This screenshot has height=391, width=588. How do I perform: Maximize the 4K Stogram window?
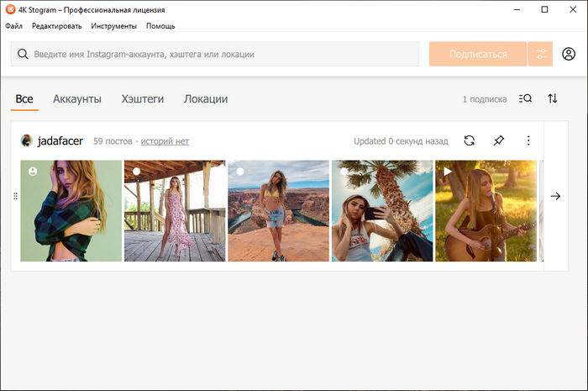tap(544, 9)
